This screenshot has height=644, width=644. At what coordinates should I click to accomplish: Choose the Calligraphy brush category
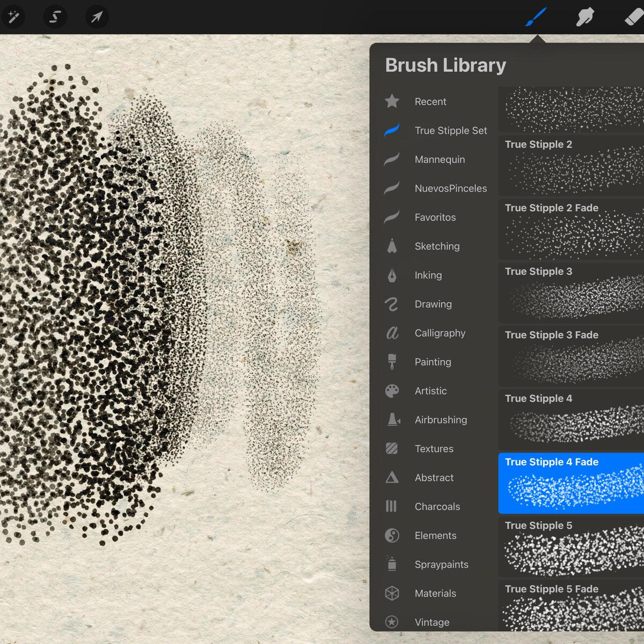pos(440,333)
